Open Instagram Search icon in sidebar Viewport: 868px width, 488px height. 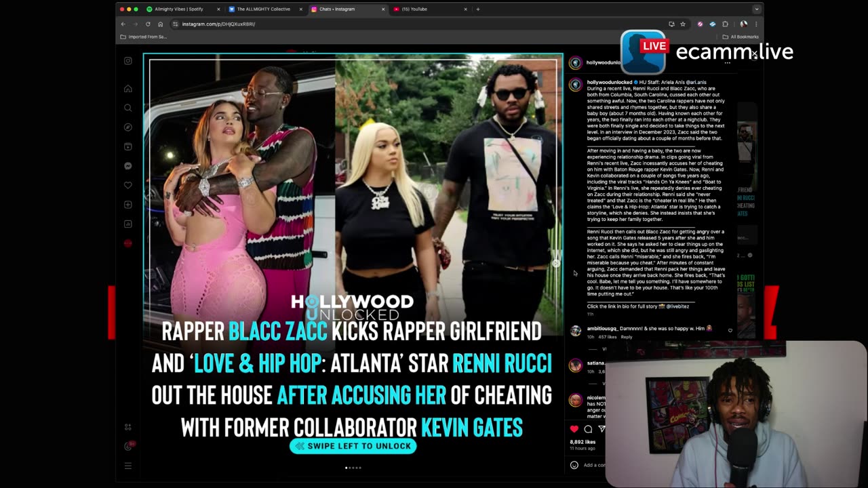click(127, 108)
